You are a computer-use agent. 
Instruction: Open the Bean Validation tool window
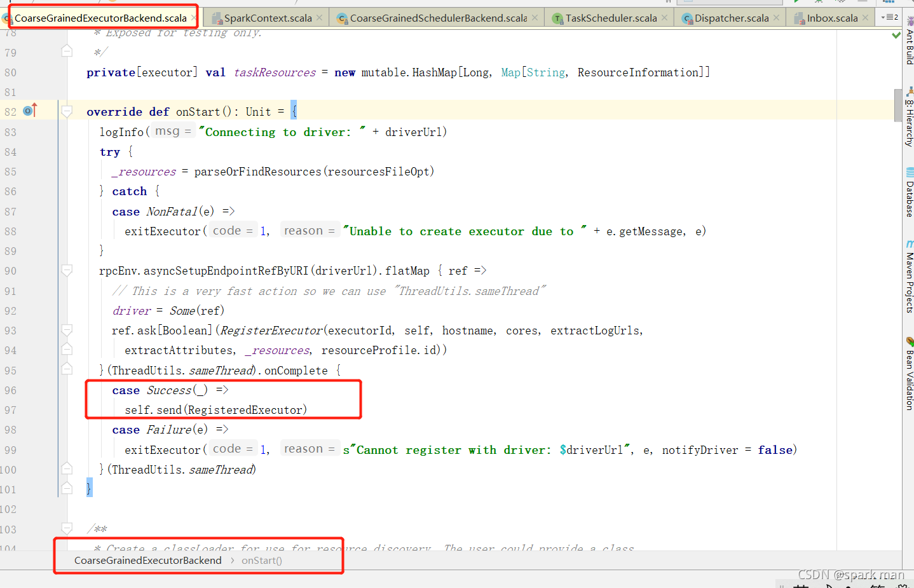pyautogui.click(x=909, y=374)
